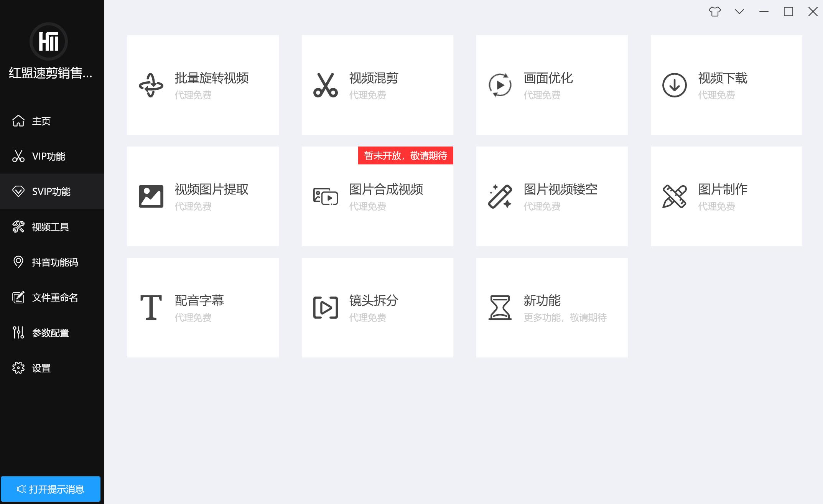
Task: Click the 打开提示消息 button
Action: tap(51, 489)
